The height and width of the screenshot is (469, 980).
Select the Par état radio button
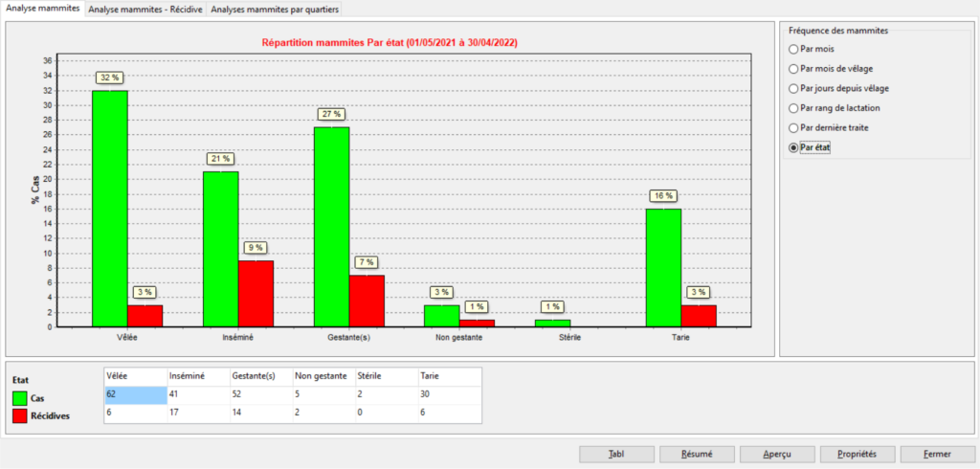tap(792, 147)
